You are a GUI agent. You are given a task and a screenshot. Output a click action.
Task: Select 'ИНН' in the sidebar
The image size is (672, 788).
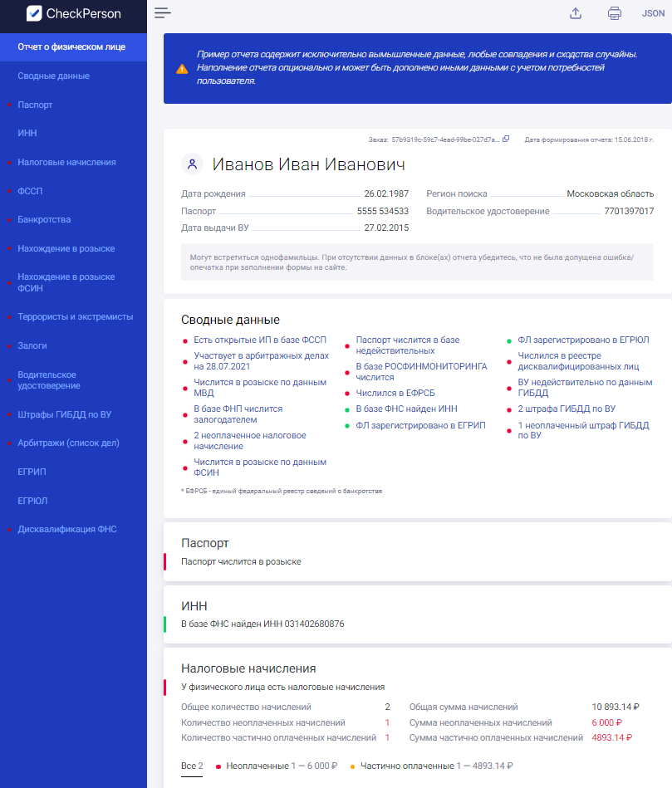click(x=27, y=133)
